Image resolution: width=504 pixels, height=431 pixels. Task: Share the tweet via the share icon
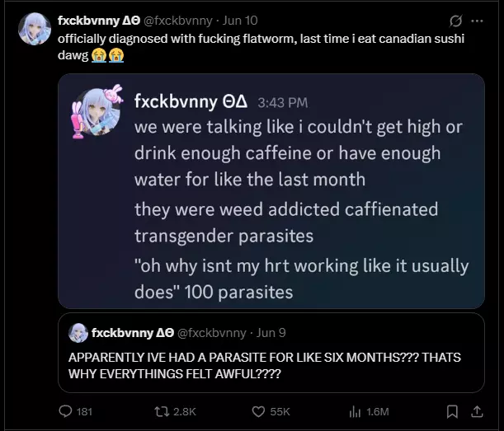(x=476, y=410)
